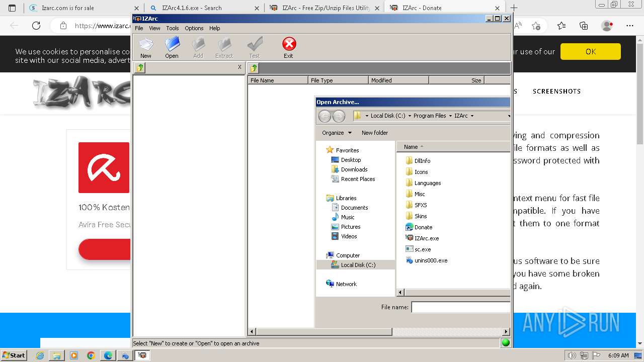Select Pictures library in navigation pane
This screenshot has height=362, width=644.
(x=346, y=227)
